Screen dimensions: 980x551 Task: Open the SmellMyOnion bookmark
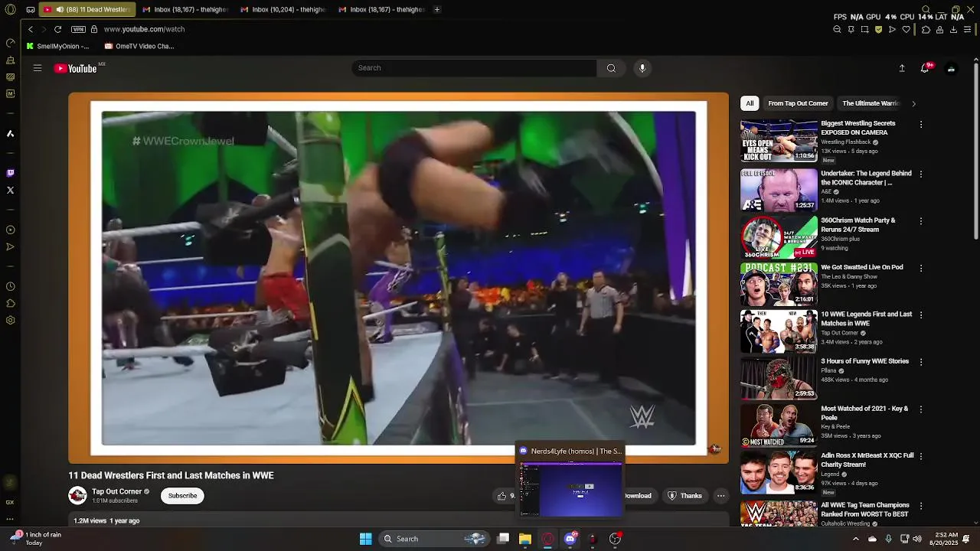(58, 46)
